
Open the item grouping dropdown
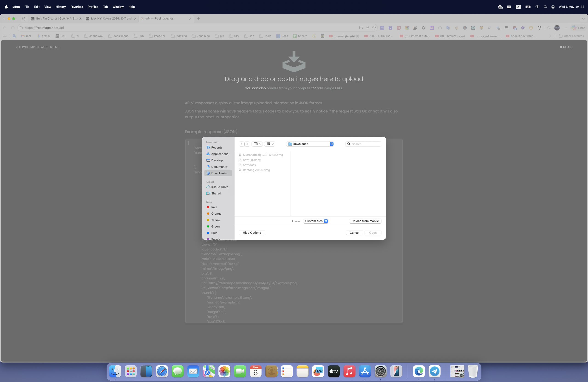270,144
